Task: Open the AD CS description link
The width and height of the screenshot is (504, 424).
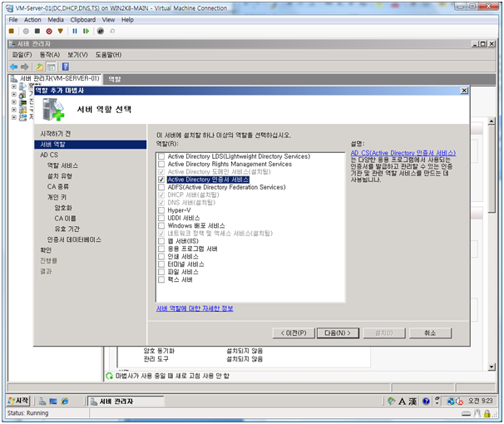Action: click(x=403, y=153)
